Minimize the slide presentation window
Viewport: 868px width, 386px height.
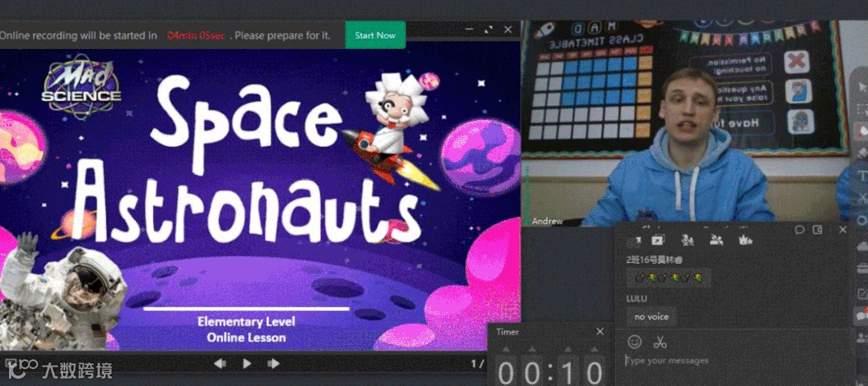(469, 29)
